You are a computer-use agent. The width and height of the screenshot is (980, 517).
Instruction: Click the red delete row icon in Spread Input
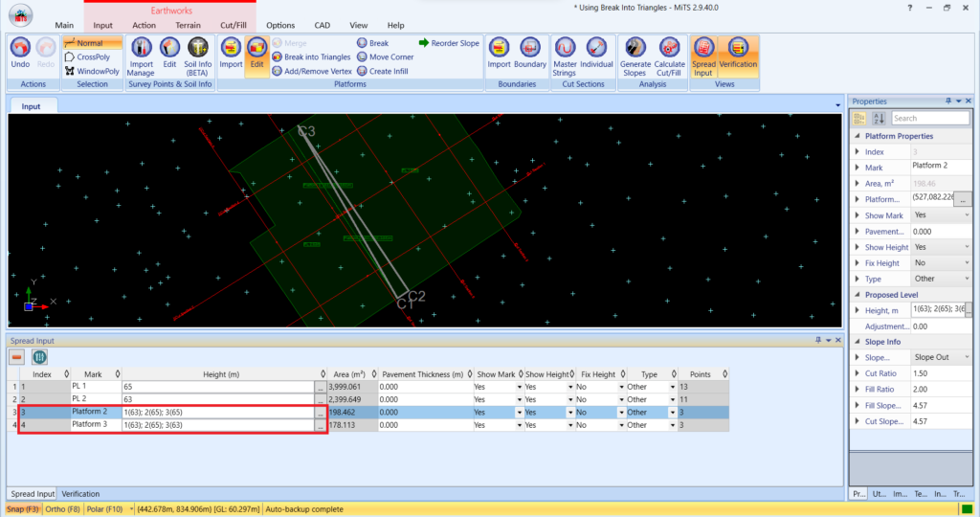point(17,357)
